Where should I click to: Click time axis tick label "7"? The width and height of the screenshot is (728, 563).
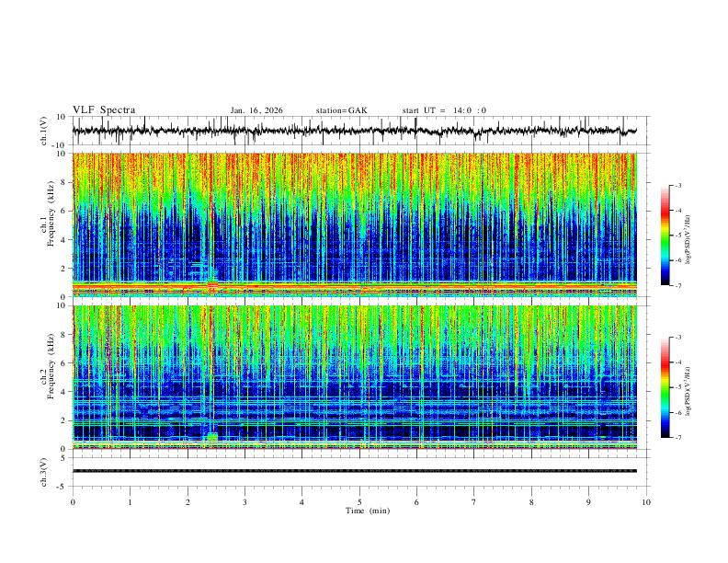point(474,502)
